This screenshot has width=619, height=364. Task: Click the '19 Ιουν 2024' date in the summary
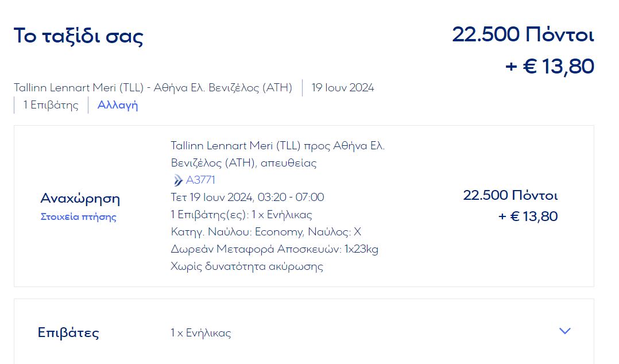[x=343, y=88]
